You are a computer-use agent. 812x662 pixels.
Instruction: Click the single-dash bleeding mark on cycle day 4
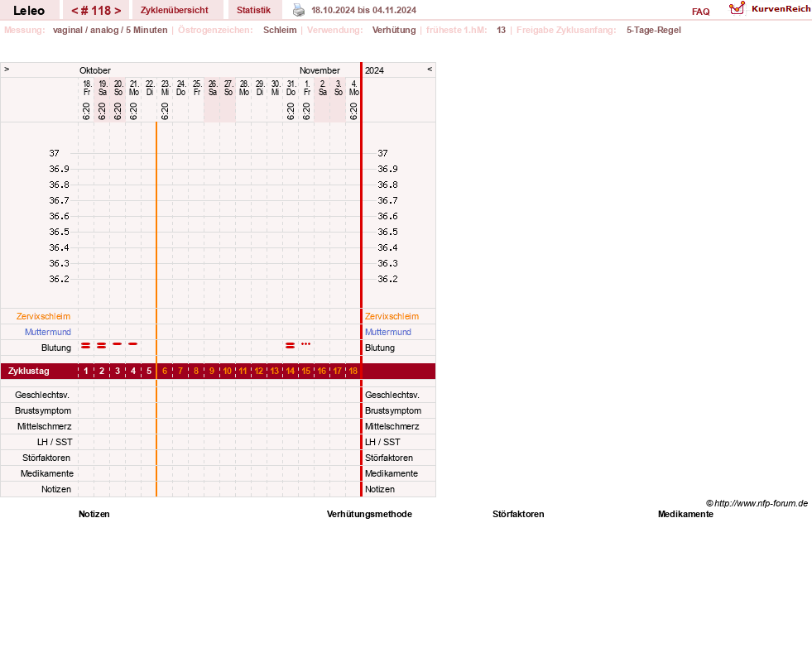pyautogui.click(x=133, y=343)
